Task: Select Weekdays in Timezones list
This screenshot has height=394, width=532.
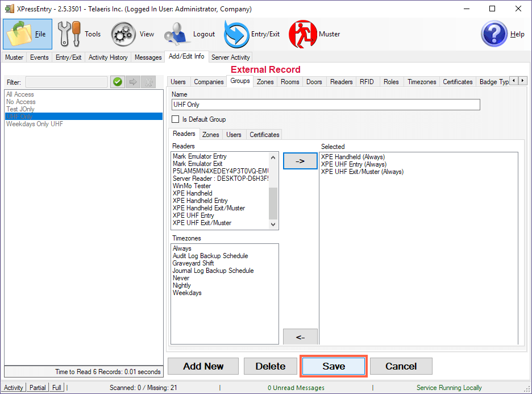Action: (187, 293)
